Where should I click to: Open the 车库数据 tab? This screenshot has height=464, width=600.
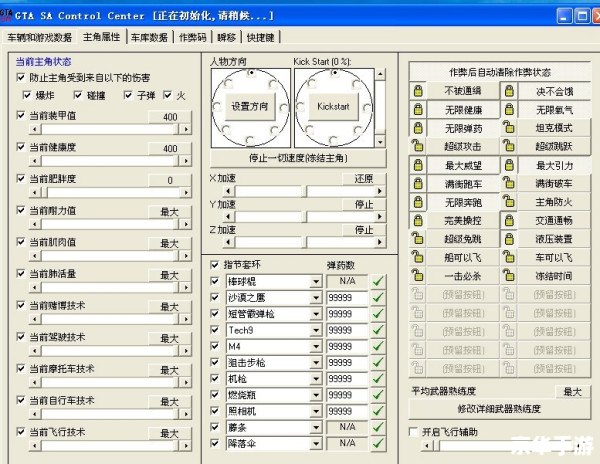pos(149,37)
